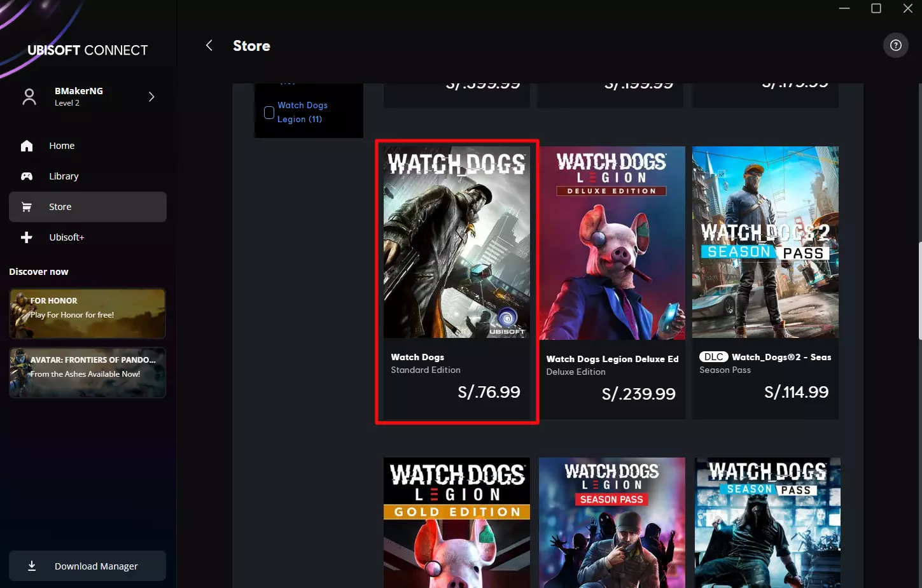
Task: Click the Watch Dogs Legion (11) filter label
Action: click(303, 112)
